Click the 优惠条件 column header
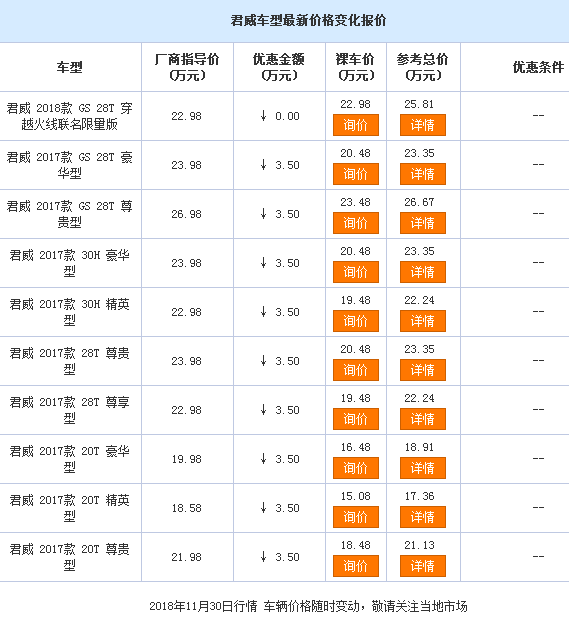569x623 pixels. tap(538, 67)
